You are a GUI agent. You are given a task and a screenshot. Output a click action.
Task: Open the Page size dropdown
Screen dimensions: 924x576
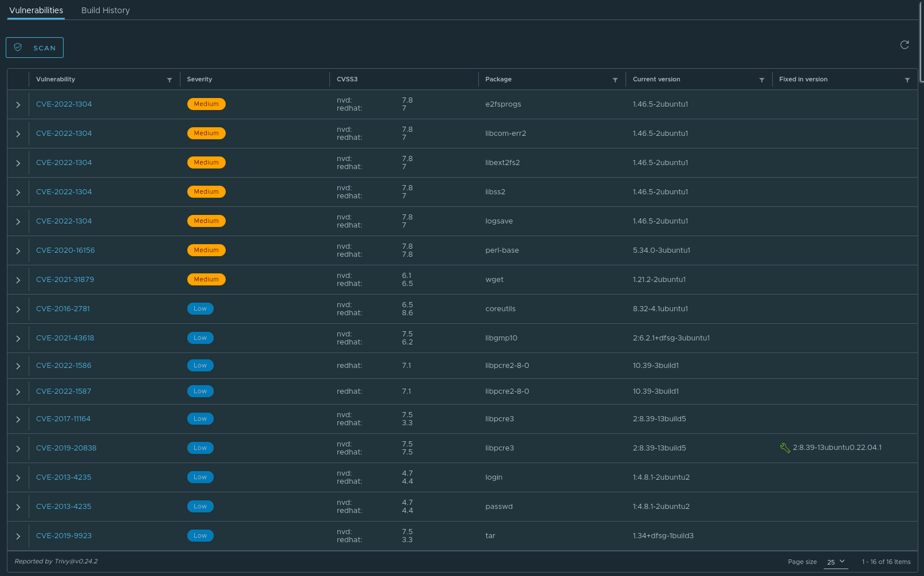(836, 562)
